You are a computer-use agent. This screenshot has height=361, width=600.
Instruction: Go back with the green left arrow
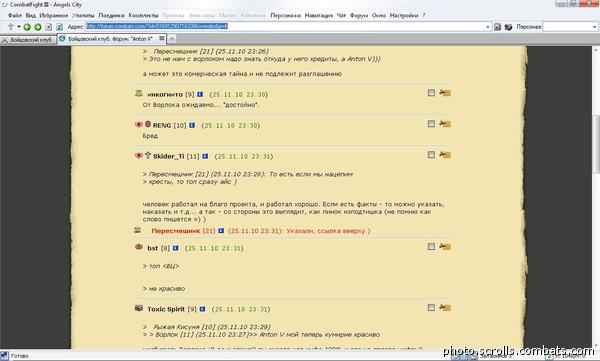27,27
